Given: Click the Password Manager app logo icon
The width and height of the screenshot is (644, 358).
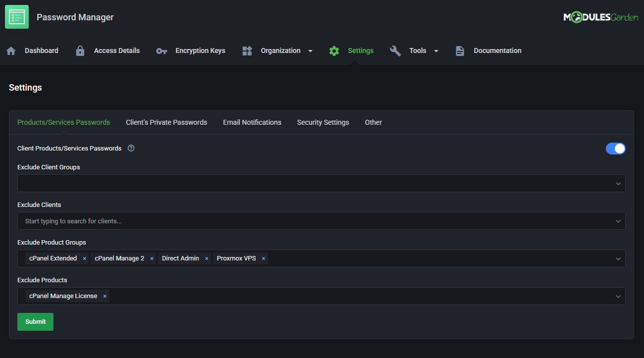Looking at the screenshot, I should [x=17, y=17].
